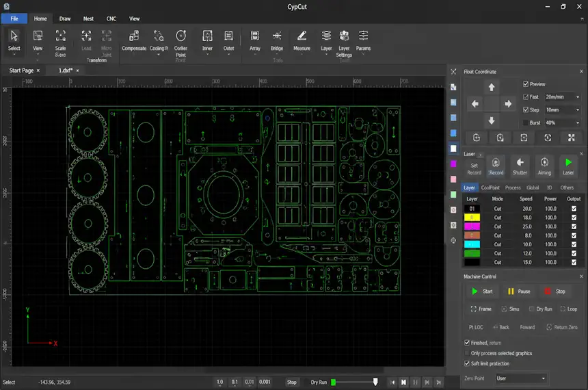Enable the Burst checkbox

(526, 122)
